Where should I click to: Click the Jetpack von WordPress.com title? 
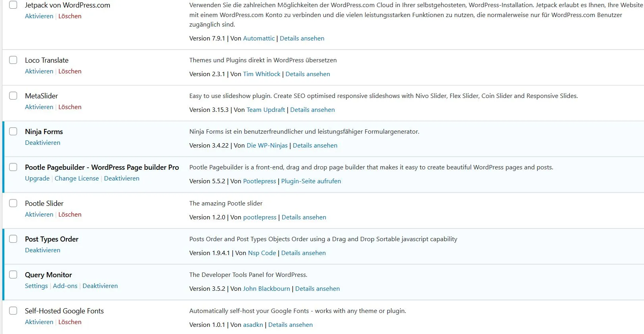(67, 5)
